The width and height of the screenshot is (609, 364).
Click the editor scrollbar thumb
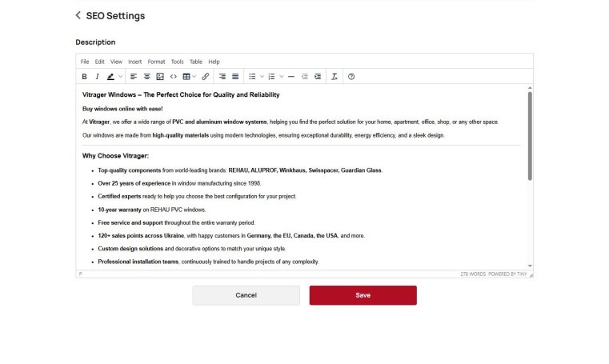[x=530, y=136]
